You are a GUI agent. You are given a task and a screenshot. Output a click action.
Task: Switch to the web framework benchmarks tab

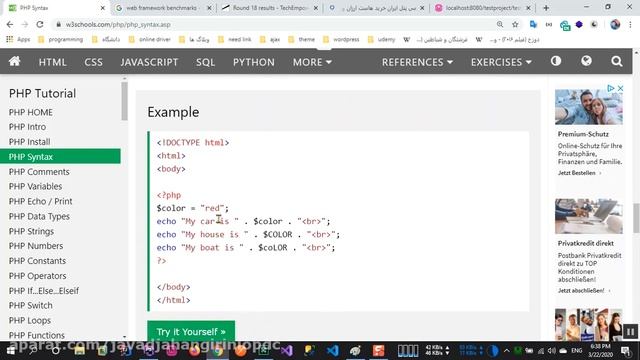(163, 8)
